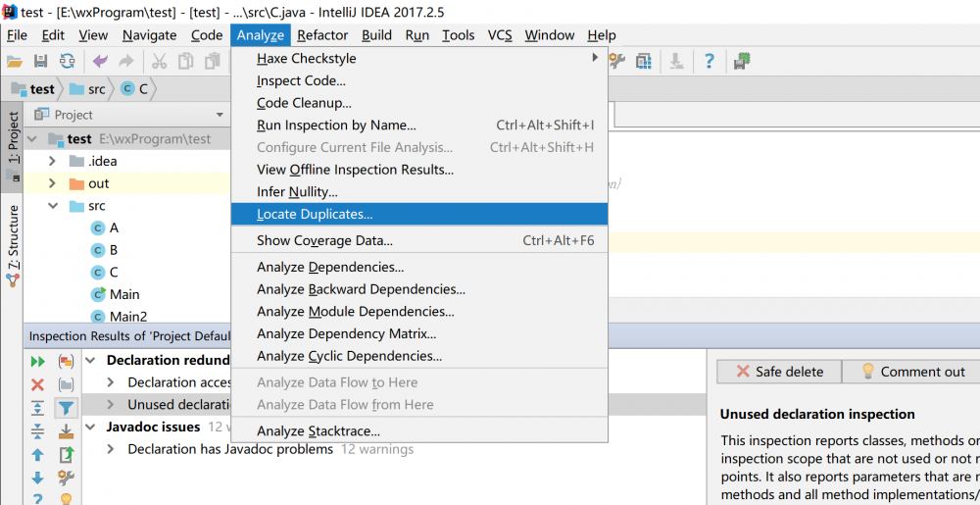Screen dimensions: 980x505
Task: Collapse Declaration redundancy group
Action: pyautogui.click(x=91, y=360)
